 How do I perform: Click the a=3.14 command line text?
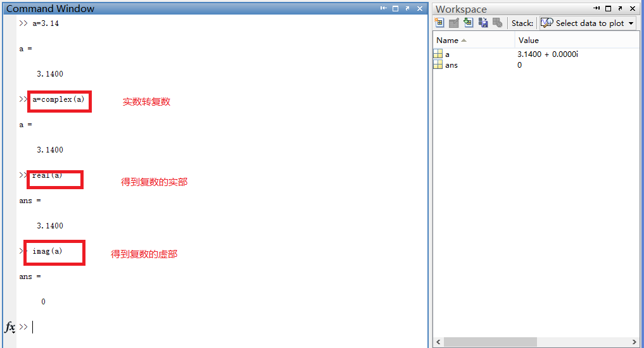point(46,23)
